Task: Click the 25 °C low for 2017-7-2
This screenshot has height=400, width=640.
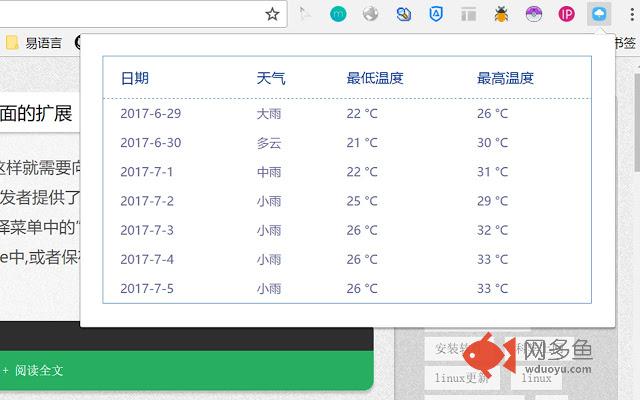Action: [x=362, y=201]
